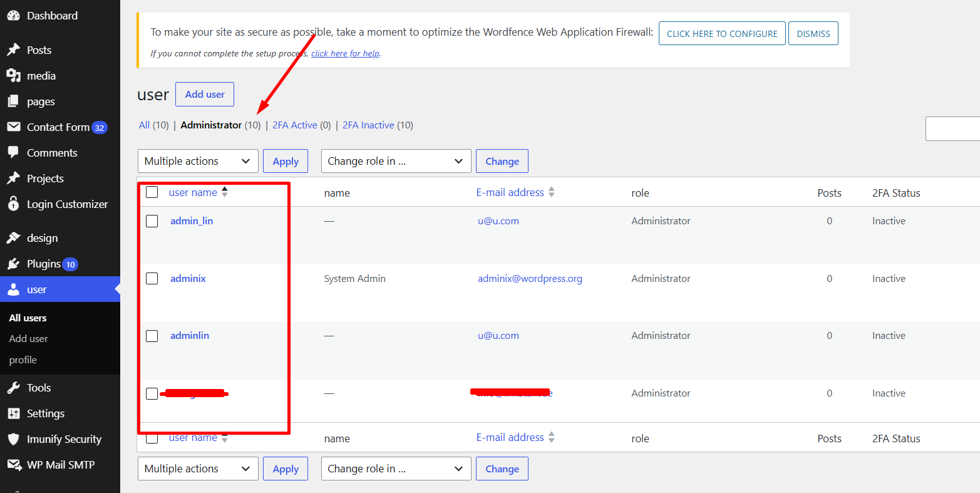The image size is (980, 493).
Task: Filter by All (10) users
Action: point(153,125)
